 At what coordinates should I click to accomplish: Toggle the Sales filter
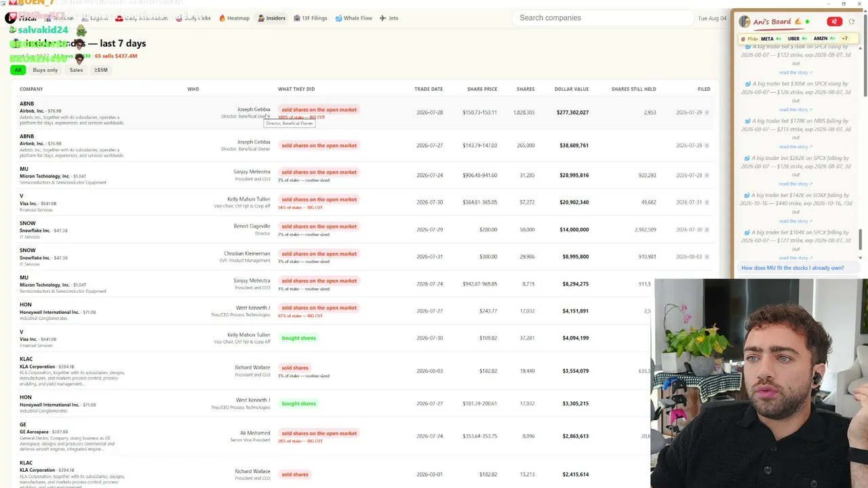(x=76, y=70)
